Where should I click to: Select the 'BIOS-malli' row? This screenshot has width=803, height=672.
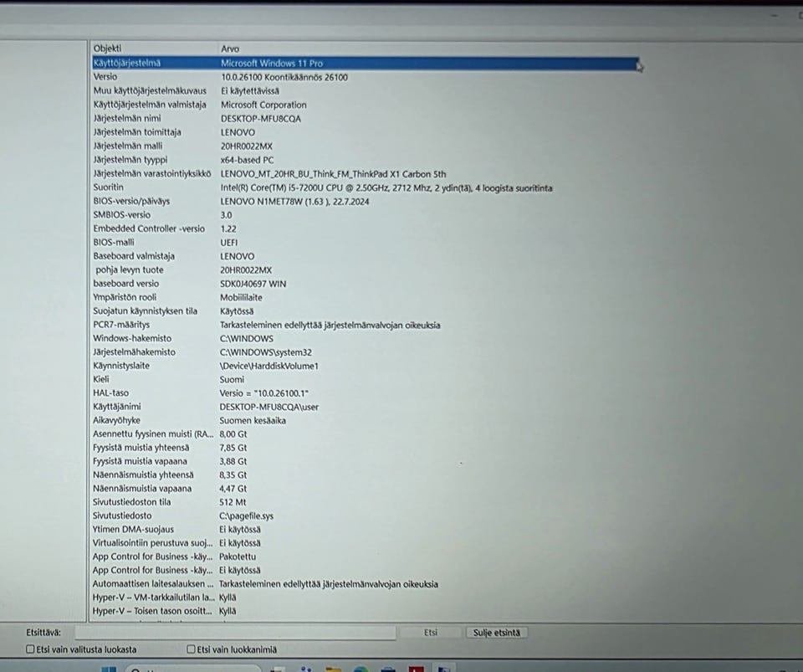[x=114, y=242]
